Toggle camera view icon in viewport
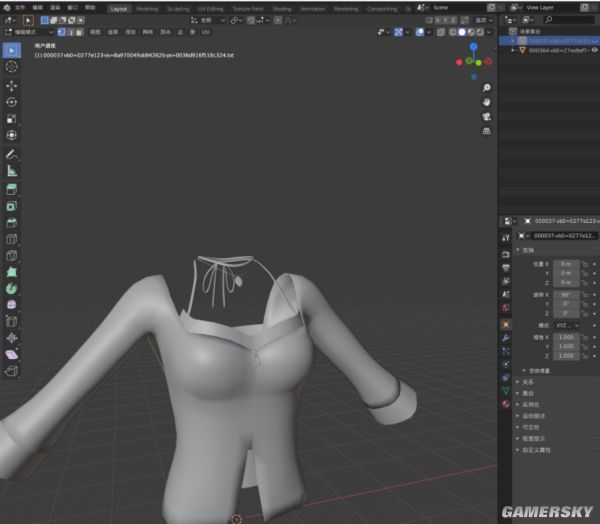 click(486, 117)
